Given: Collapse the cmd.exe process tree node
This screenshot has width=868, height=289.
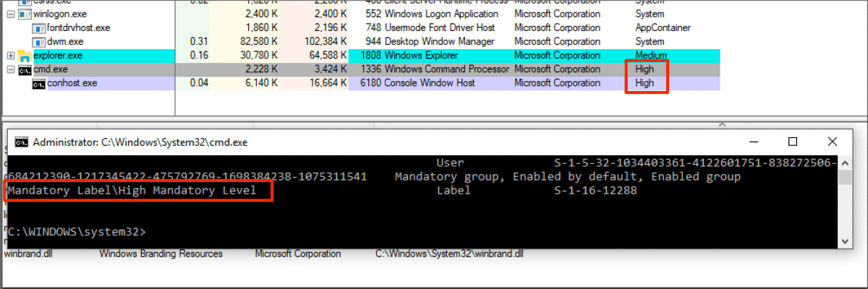Looking at the screenshot, I should click(10, 69).
